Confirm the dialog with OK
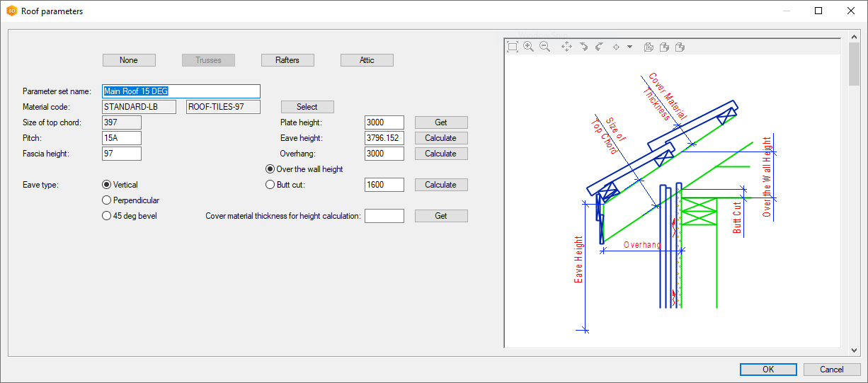 click(768, 370)
